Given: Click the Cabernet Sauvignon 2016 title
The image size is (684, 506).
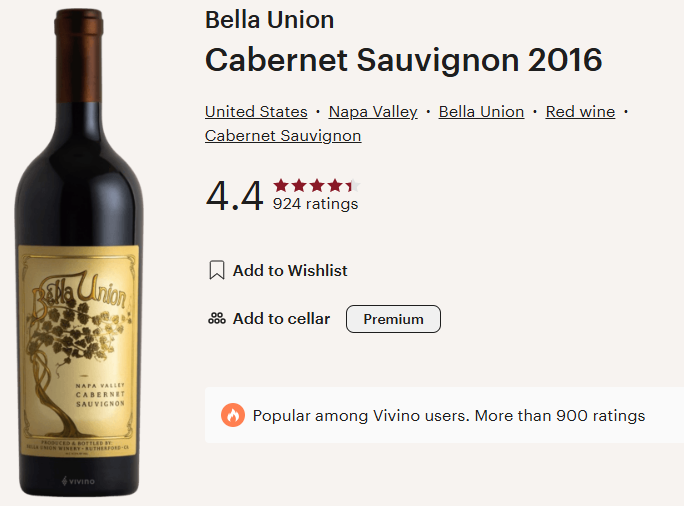Looking at the screenshot, I should click(x=403, y=60).
